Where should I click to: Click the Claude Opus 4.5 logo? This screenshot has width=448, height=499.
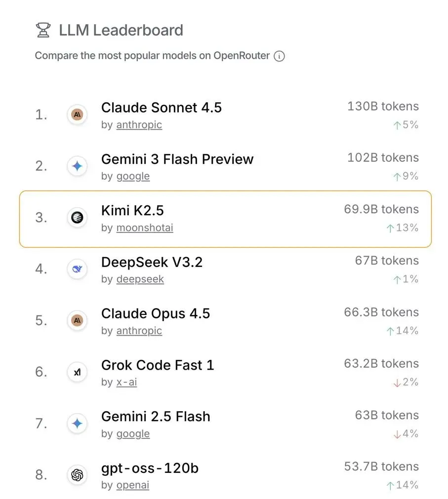click(77, 321)
